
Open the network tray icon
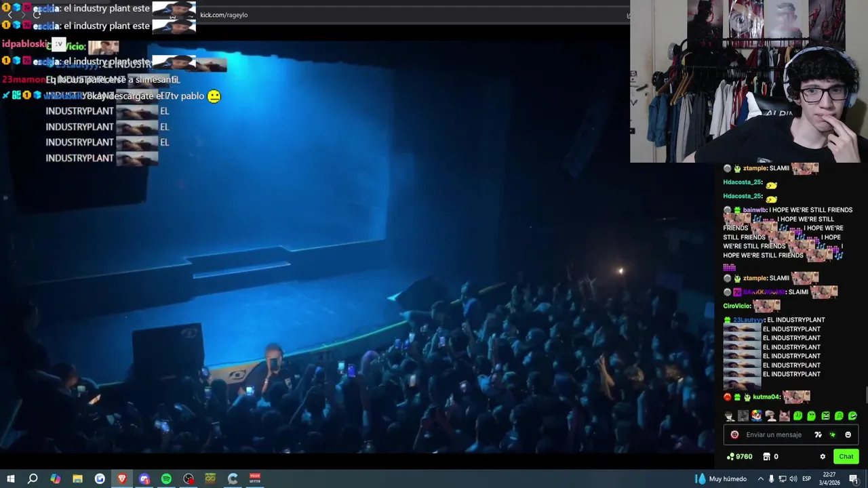(x=783, y=479)
